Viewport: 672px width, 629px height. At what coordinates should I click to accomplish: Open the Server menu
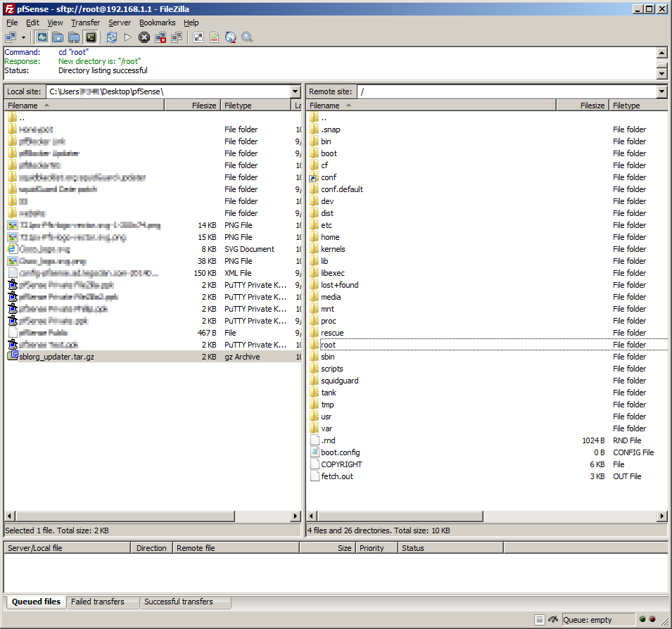click(x=120, y=23)
